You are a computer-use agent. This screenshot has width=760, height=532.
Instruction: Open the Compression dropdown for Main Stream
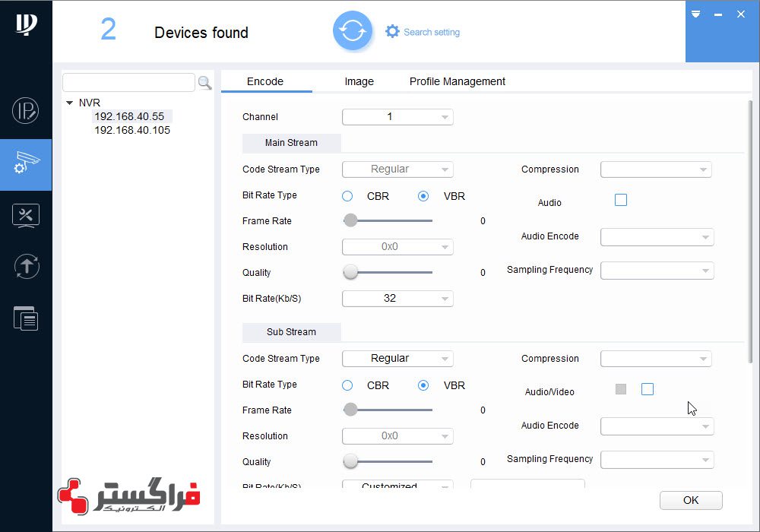pyautogui.click(x=655, y=169)
